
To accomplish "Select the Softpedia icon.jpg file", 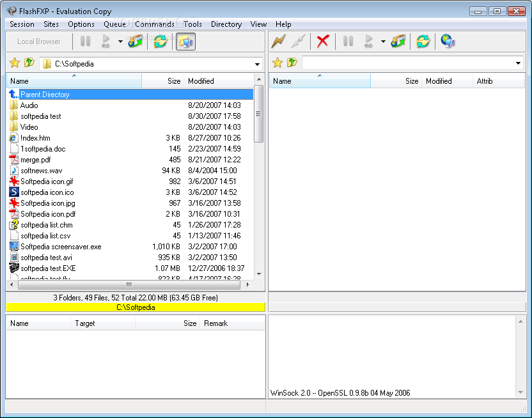I will (x=130, y=203).
